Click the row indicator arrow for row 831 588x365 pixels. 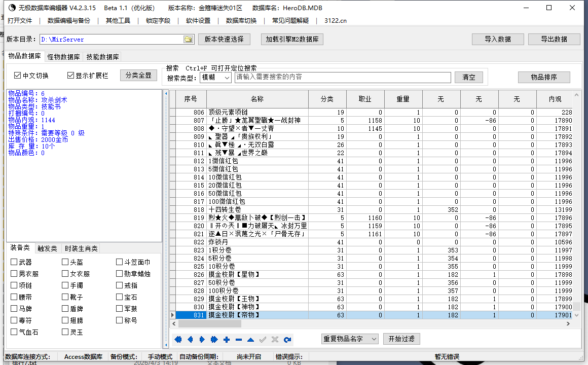click(x=172, y=315)
